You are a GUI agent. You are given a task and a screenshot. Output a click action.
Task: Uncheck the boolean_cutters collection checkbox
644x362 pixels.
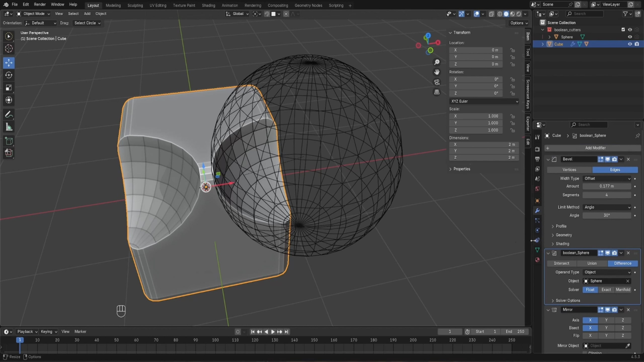(623, 29)
